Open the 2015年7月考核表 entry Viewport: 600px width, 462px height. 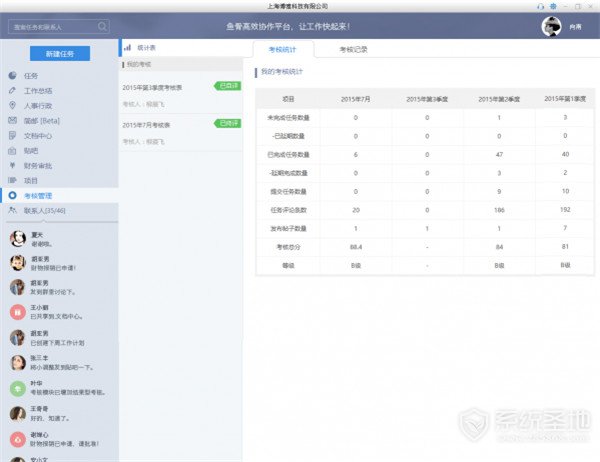pyautogui.click(x=181, y=132)
